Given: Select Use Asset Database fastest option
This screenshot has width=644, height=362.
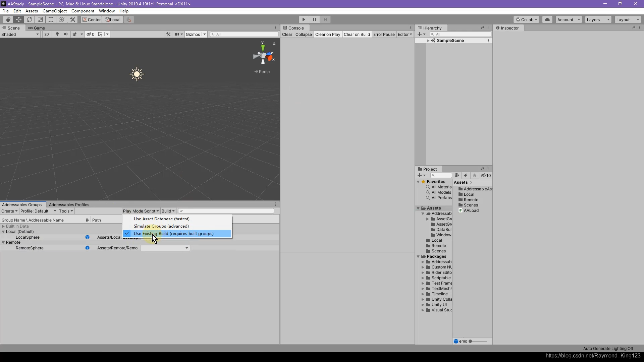Looking at the screenshot, I should coord(161,218).
